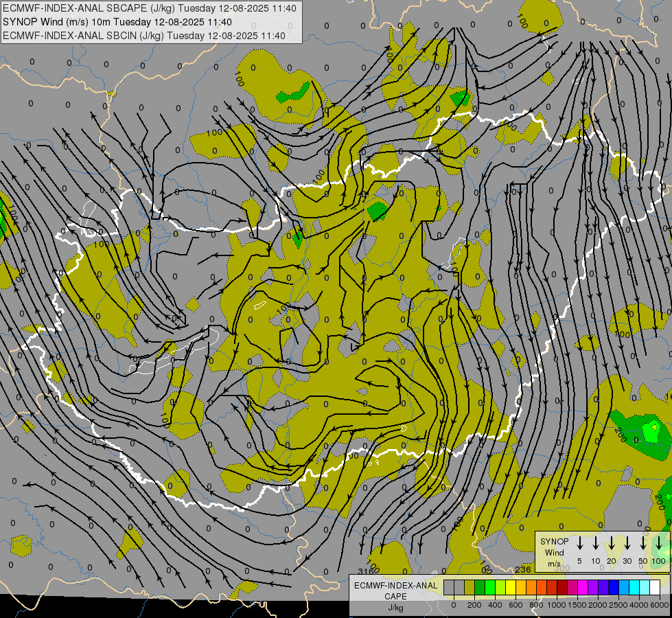This screenshot has height=618, width=672.
Task: Click the 2500 tick on CAPE scale
Action: 618,605
